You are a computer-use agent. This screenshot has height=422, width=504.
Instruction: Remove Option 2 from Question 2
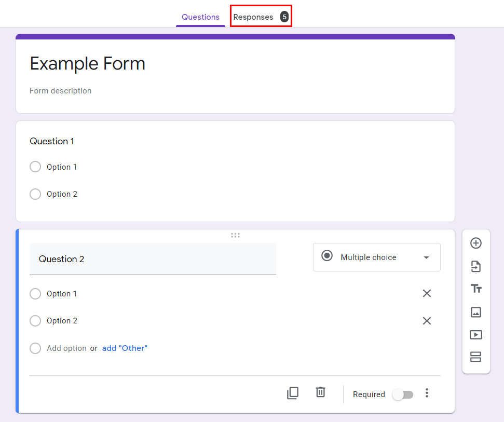point(427,321)
